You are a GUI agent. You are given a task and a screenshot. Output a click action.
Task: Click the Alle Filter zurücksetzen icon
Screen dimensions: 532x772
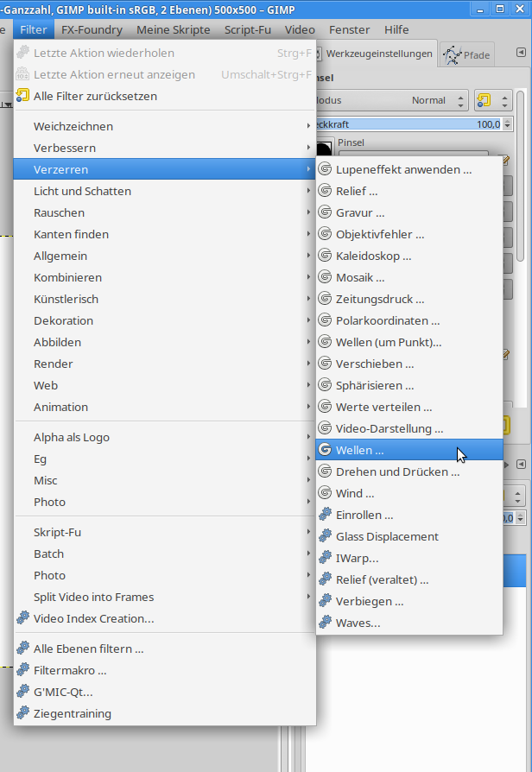(x=22, y=96)
